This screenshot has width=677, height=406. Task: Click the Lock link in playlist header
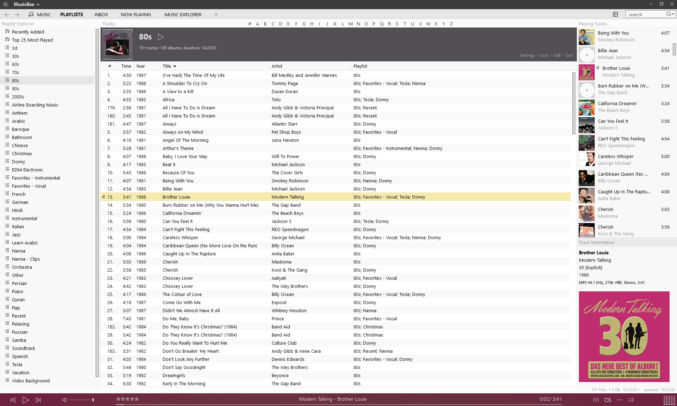(544, 55)
